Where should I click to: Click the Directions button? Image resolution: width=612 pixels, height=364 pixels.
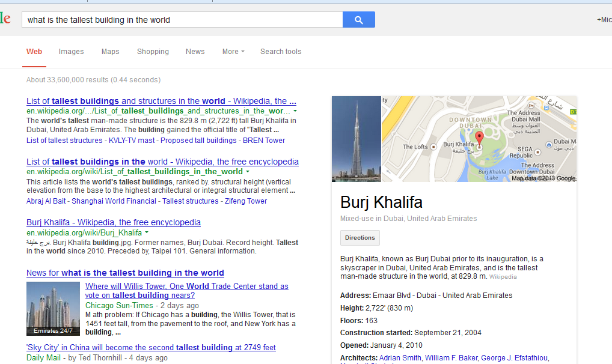pos(360,238)
